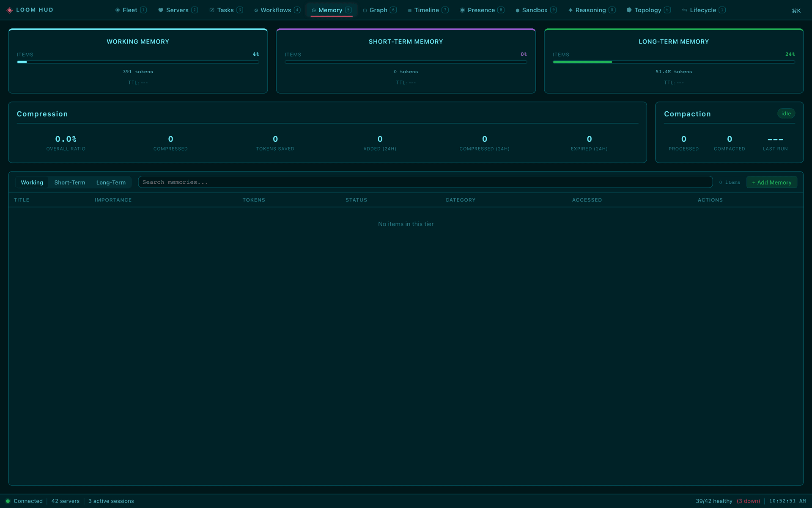Click the Long-Term Memory items progress bar
Screen dimensions: 812x508
coord(673,62)
